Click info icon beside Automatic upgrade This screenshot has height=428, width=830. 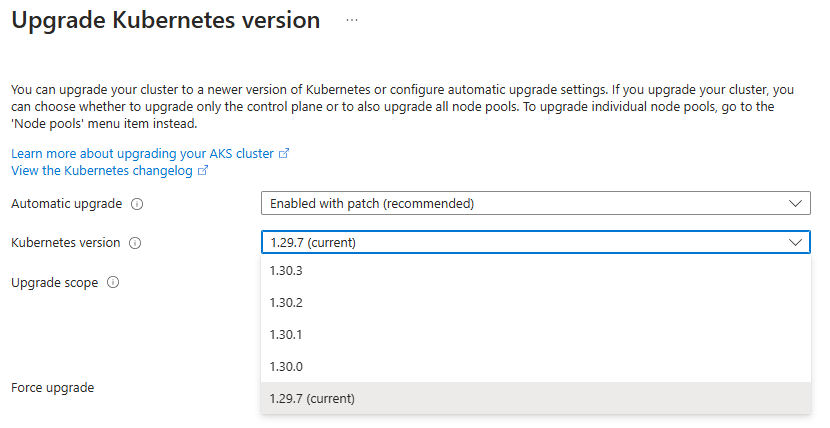pos(137,203)
